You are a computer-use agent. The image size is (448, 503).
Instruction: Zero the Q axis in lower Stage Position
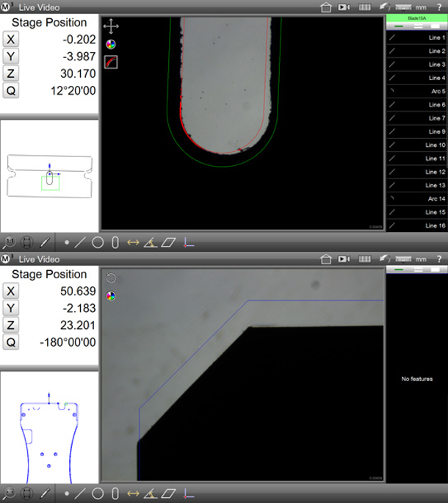[10, 342]
